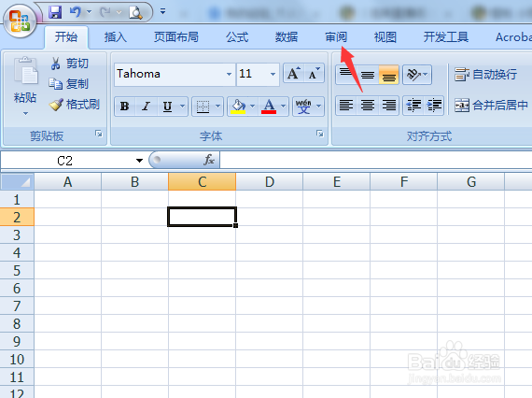Screen dimensions: 532x398
Task: Select row 10 header
Action: [x=17, y=359]
